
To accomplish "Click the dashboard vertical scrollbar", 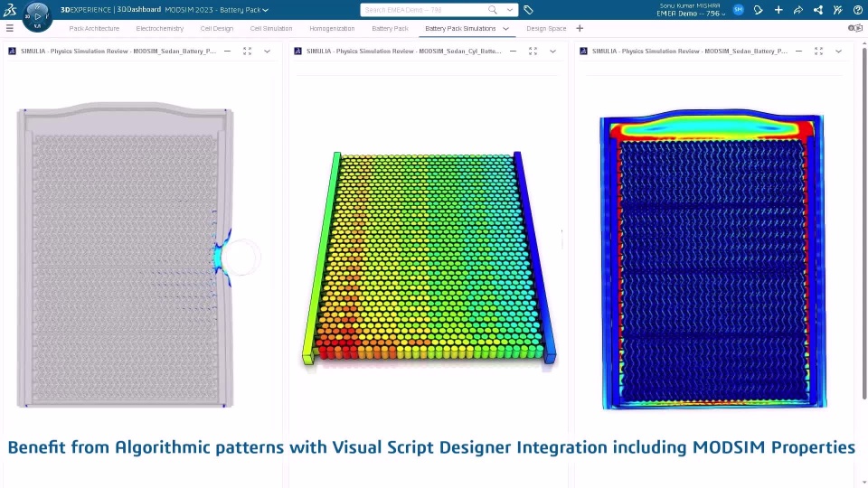I will 864,224.
